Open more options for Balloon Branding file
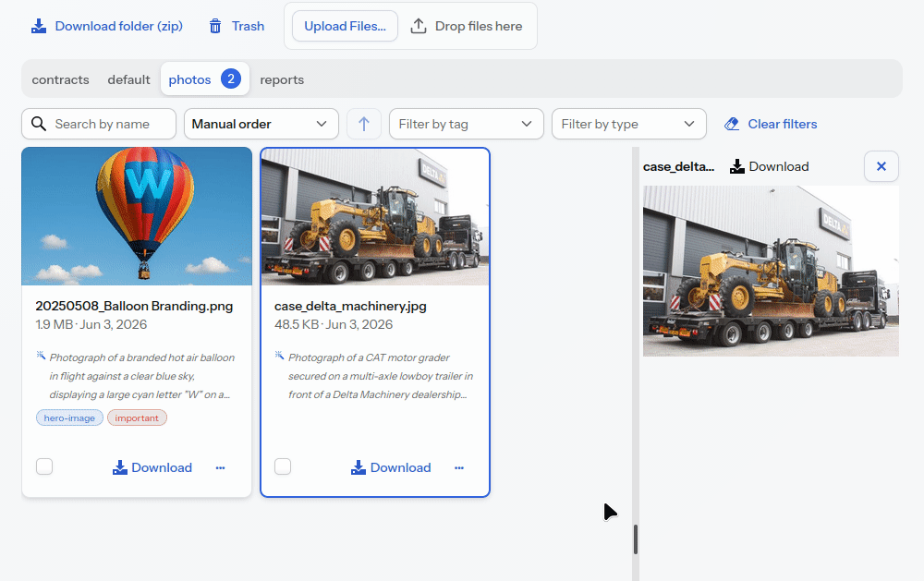 [221, 468]
